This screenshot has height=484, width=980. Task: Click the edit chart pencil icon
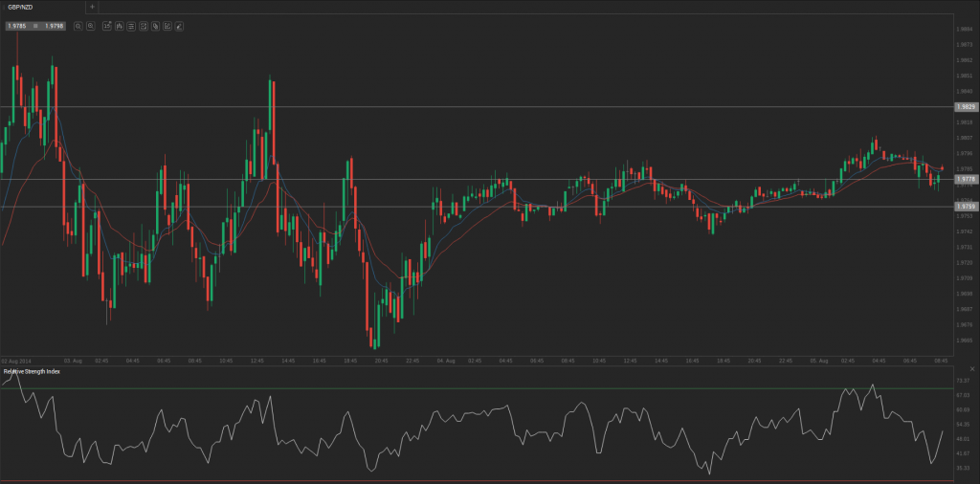167,26
